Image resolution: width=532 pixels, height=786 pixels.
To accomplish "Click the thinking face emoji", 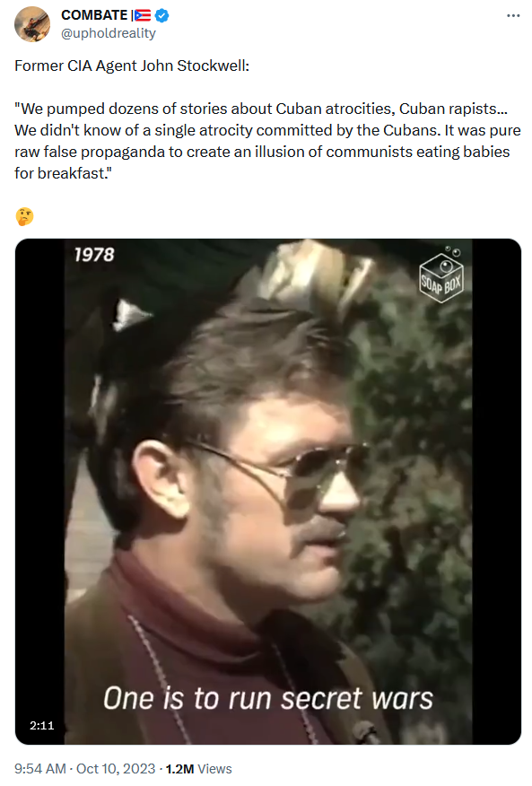I will [x=24, y=216].
